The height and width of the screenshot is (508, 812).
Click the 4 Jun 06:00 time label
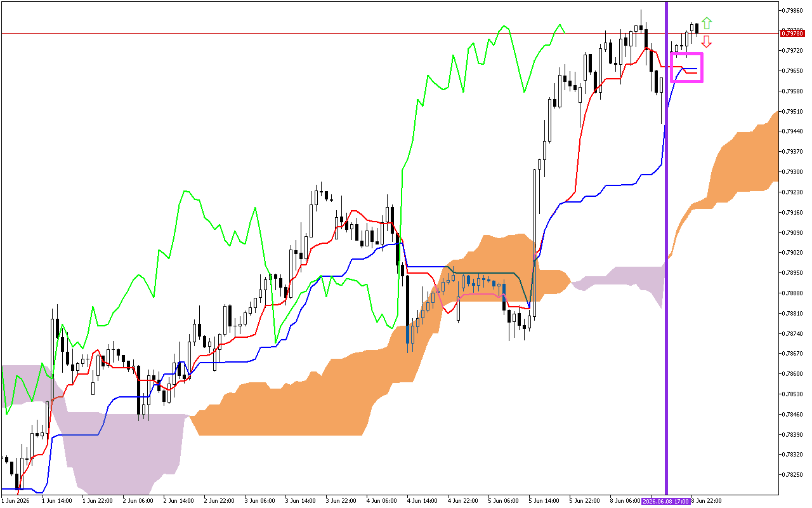pyautogui.click(x=381, y=501)
